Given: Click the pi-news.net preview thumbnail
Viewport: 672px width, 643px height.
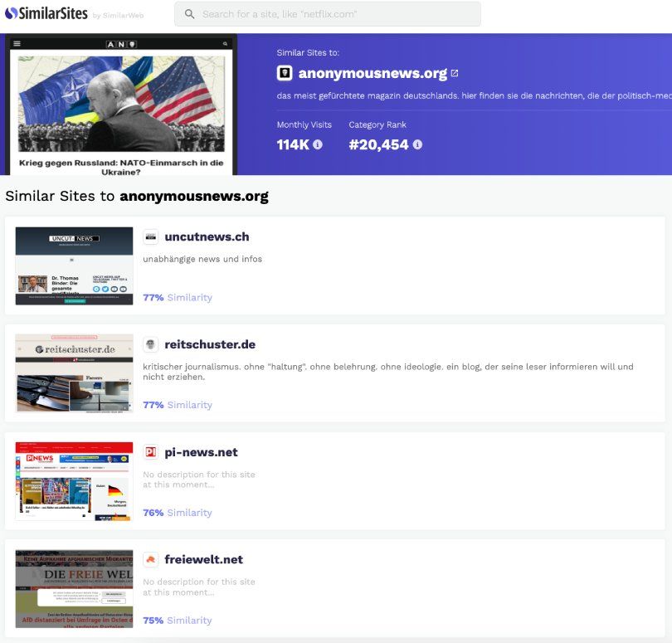Looking at the screenshot, I should pyautogui.click(x=74, y=481).
